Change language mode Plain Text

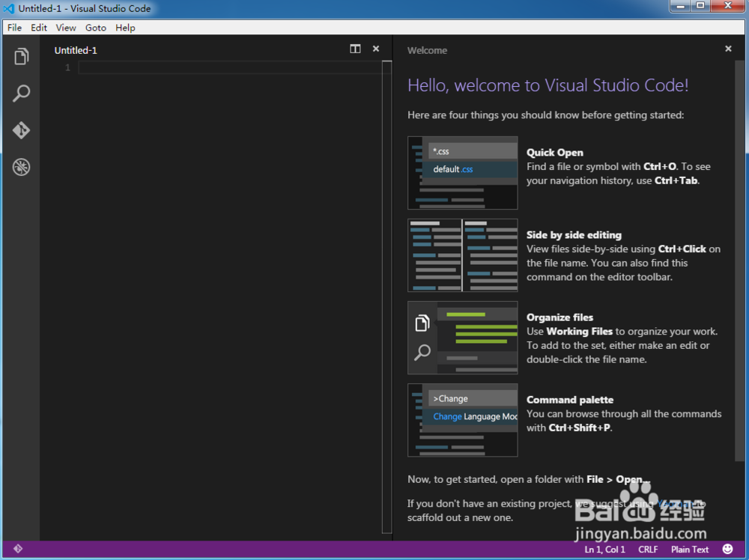point(689,550)
